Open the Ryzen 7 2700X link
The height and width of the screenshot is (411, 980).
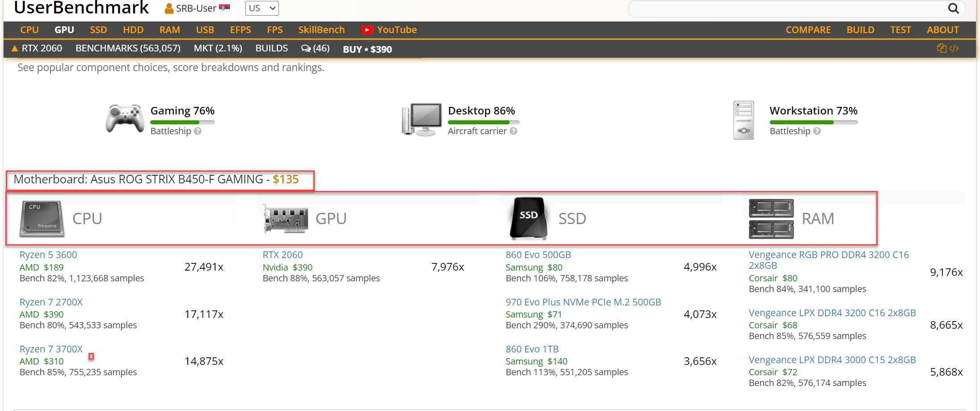(51, 302)
